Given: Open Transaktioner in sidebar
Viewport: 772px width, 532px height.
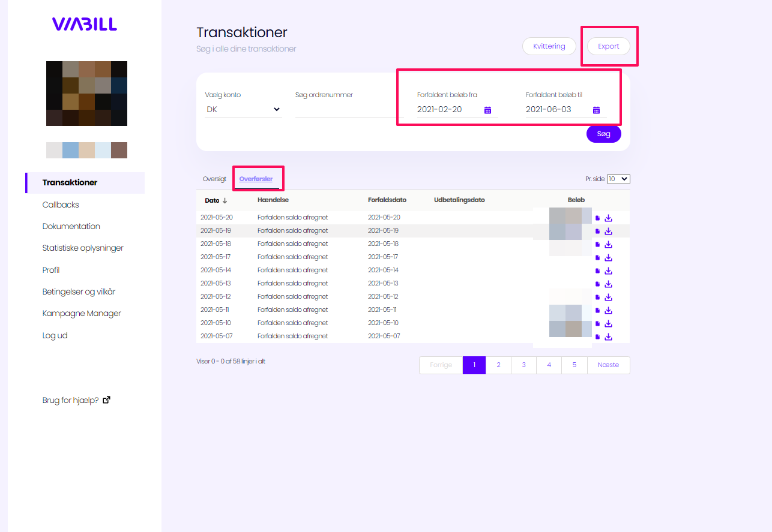Looking at the screenshot, I should coord(85,183).
